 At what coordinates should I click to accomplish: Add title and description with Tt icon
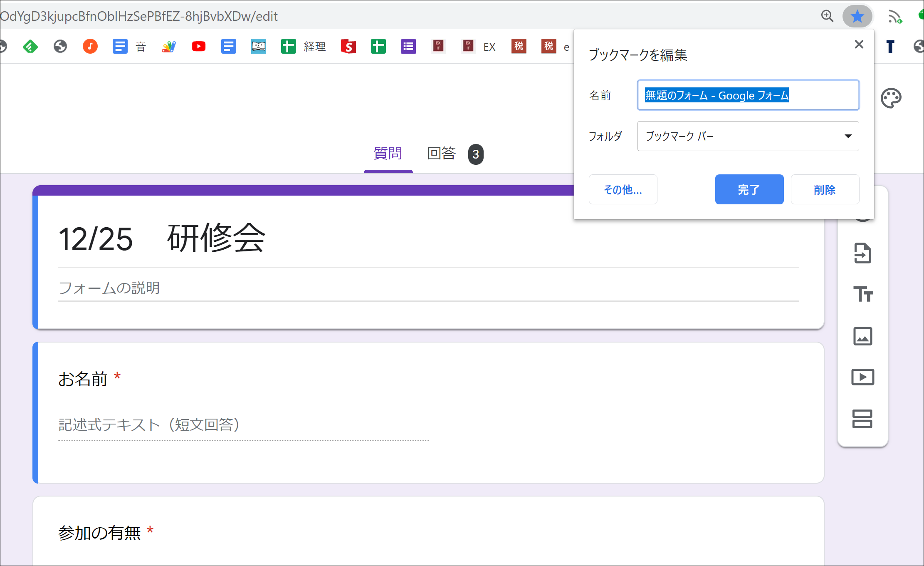click(863, 294)
